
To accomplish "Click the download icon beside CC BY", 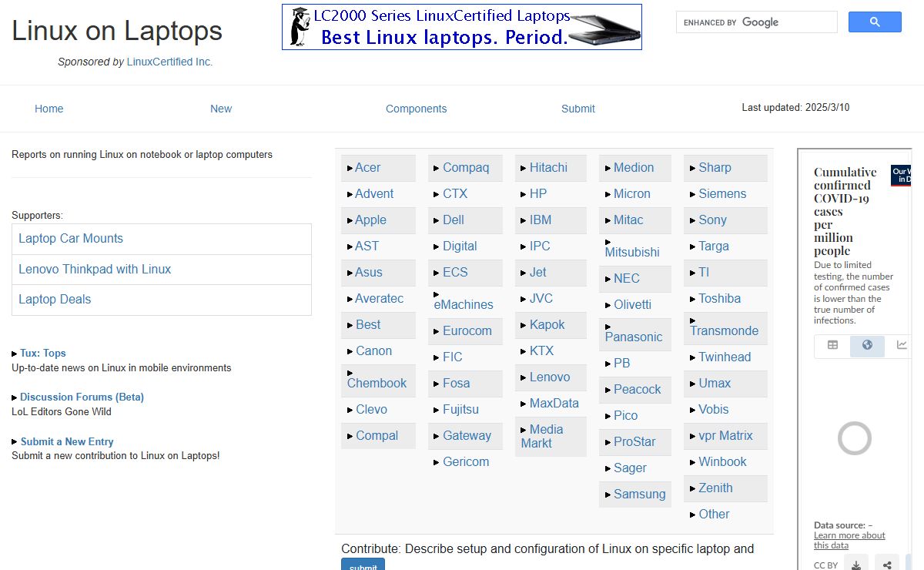I will pos(856,564).
